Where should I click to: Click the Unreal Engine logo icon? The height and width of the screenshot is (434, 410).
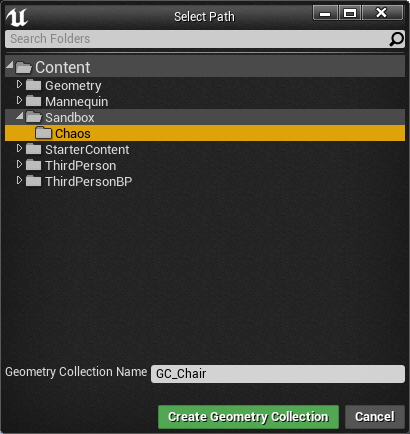[x=17, y=17]
